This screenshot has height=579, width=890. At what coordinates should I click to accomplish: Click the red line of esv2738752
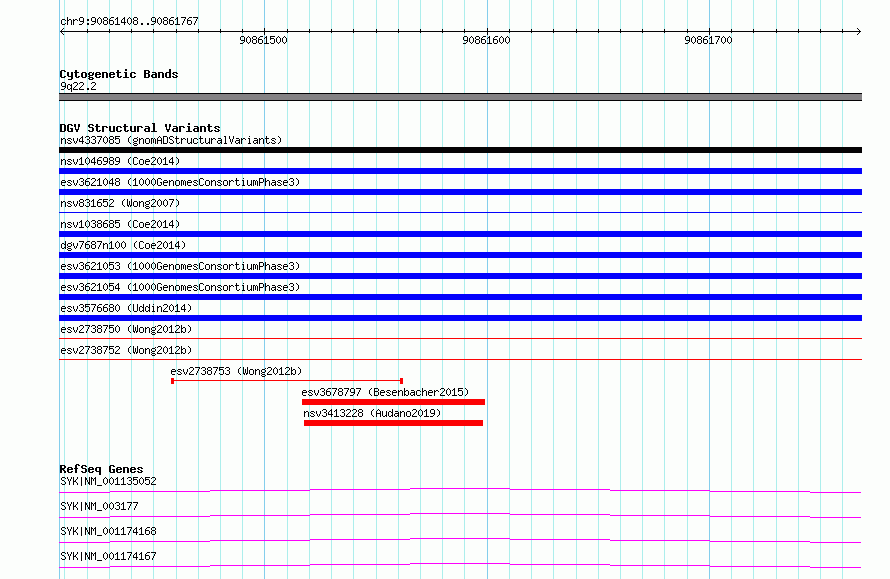pos(460,359)
